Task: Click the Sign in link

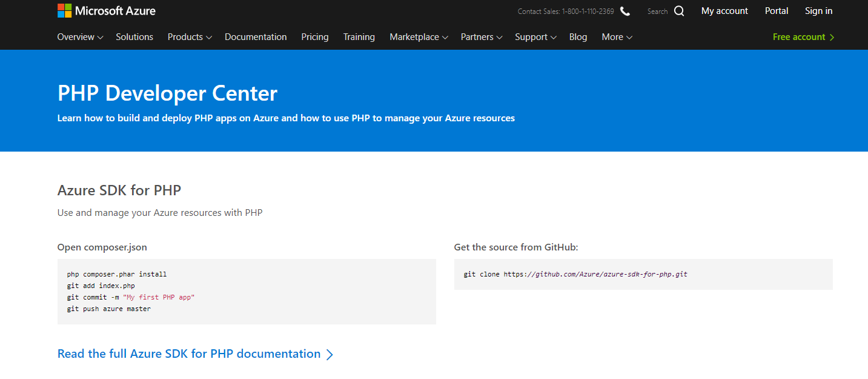Action: (819, 11)
